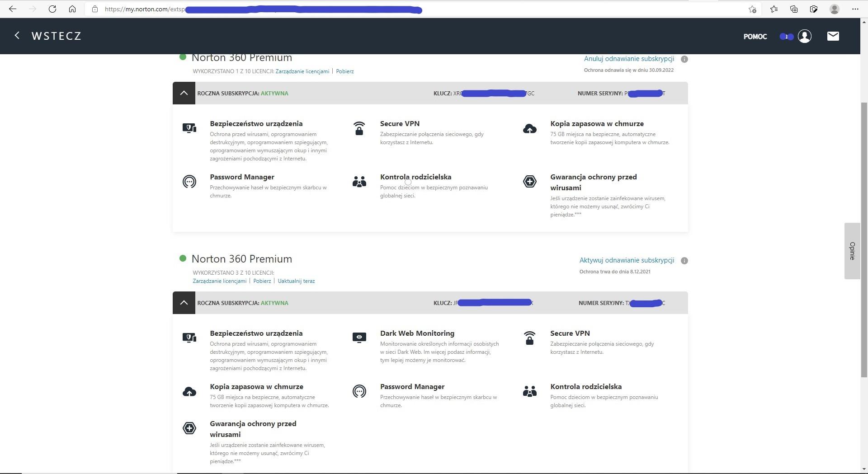Viewport: 868px width, 474px height.
Task: Open Norton account user icon in header
Action: click(x=805, y=36)
